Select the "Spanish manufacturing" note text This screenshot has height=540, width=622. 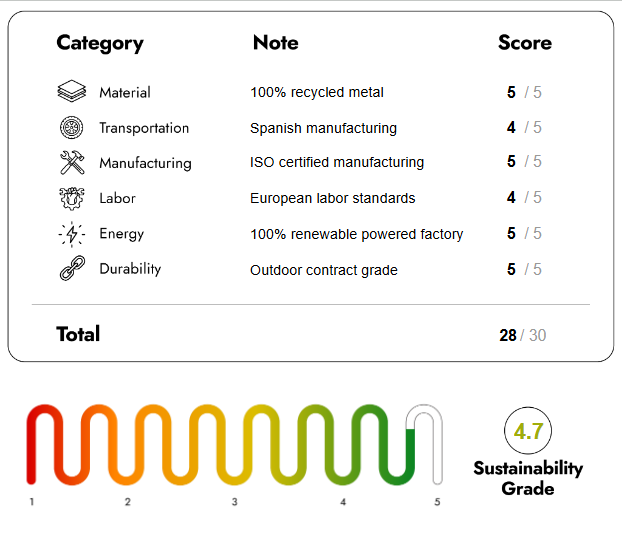[323, 128]
